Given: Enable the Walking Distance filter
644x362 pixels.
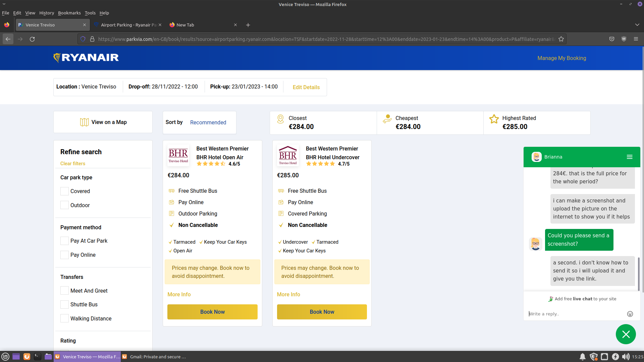Looking at the screenshot, I should (x=64, y=318).
